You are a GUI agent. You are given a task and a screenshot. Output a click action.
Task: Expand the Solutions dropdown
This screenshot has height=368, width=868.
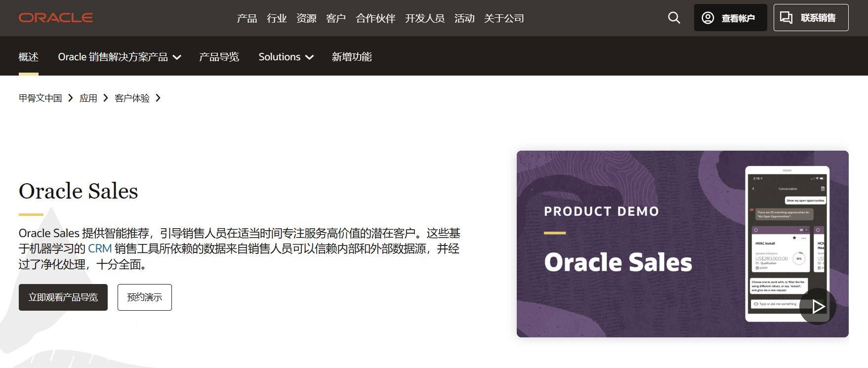286,57
